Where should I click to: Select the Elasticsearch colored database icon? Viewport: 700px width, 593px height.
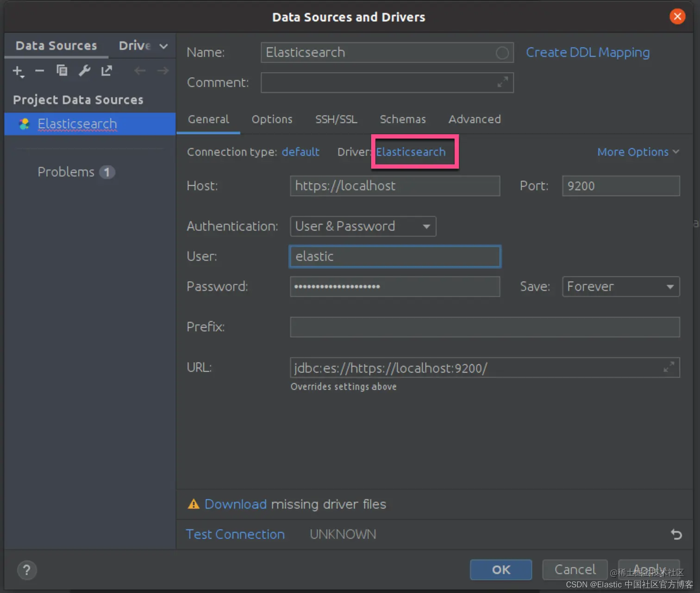point(24,124)
